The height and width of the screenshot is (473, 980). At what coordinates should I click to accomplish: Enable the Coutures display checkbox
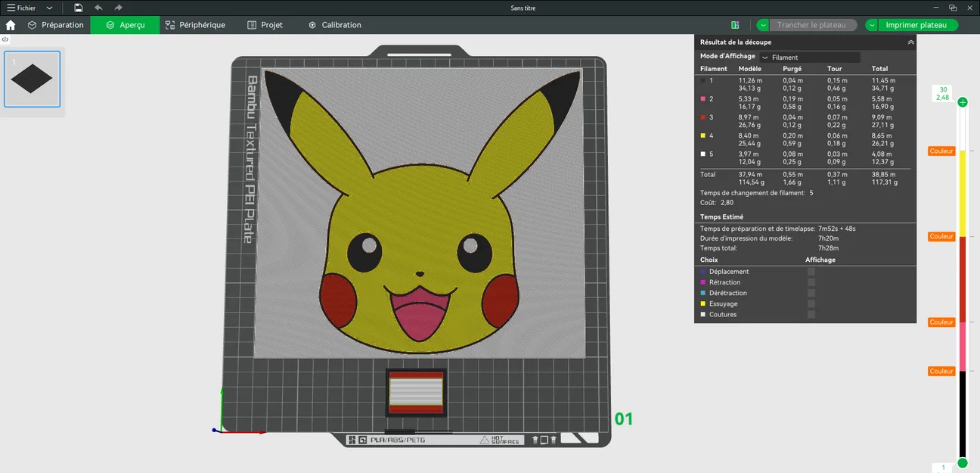coord(813,314)
